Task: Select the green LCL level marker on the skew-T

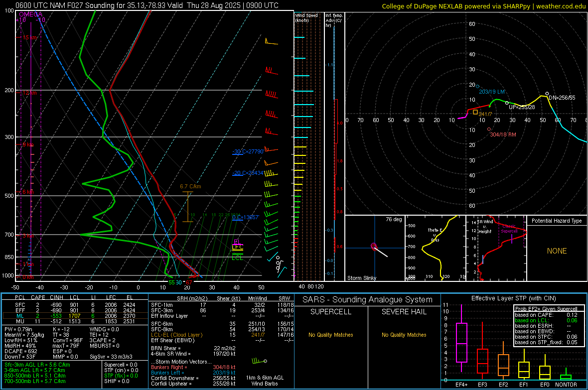Action: point(237,257)
